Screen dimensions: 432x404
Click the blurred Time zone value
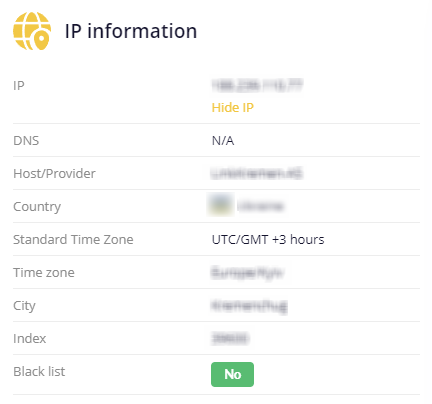(247, 273)
